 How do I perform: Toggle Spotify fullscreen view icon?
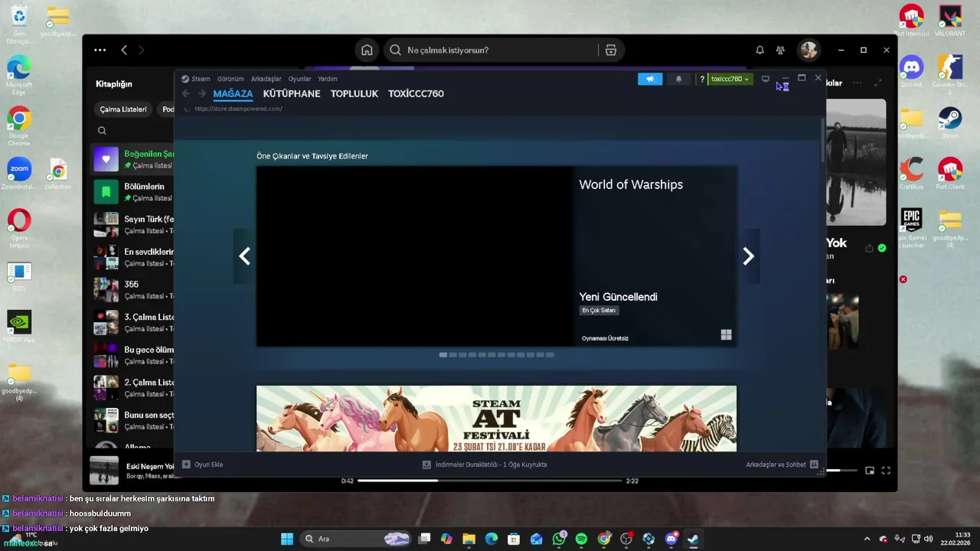(886, 471)
